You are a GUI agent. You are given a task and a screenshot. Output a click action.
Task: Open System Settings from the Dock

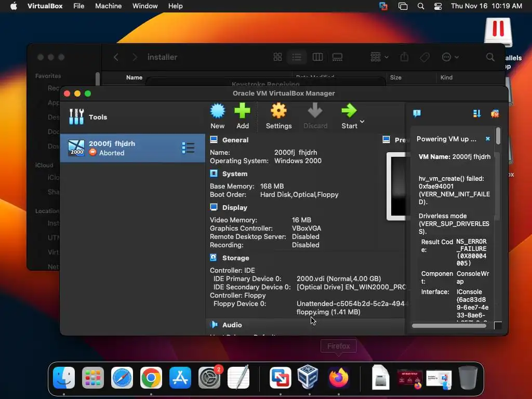(x=209, y=378)
